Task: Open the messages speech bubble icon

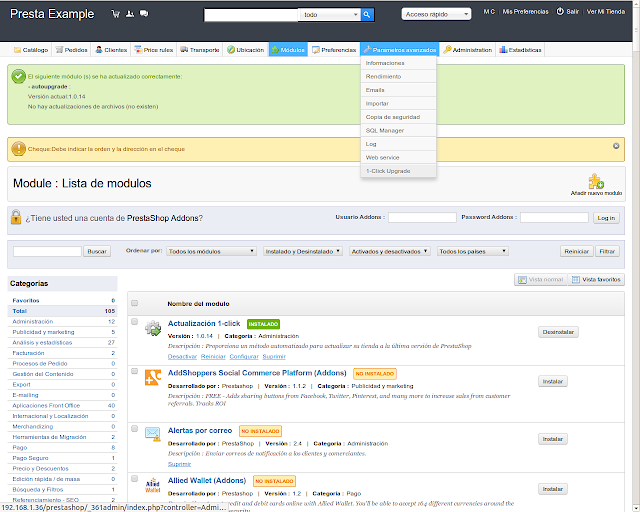Action: coord(144,14)
